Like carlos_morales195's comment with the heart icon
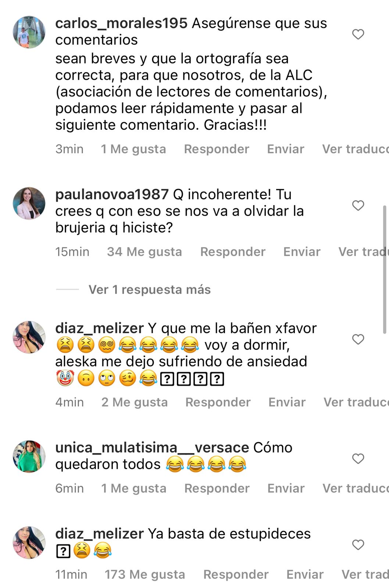 click(x=358, y=34)
